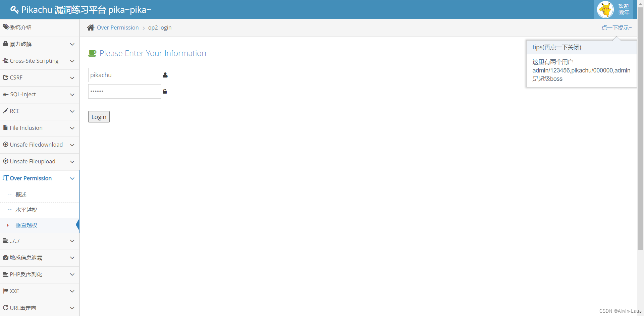
Task: Click the camera icon beside 敏感信息泄露
Action: click(x=6, y=257)
